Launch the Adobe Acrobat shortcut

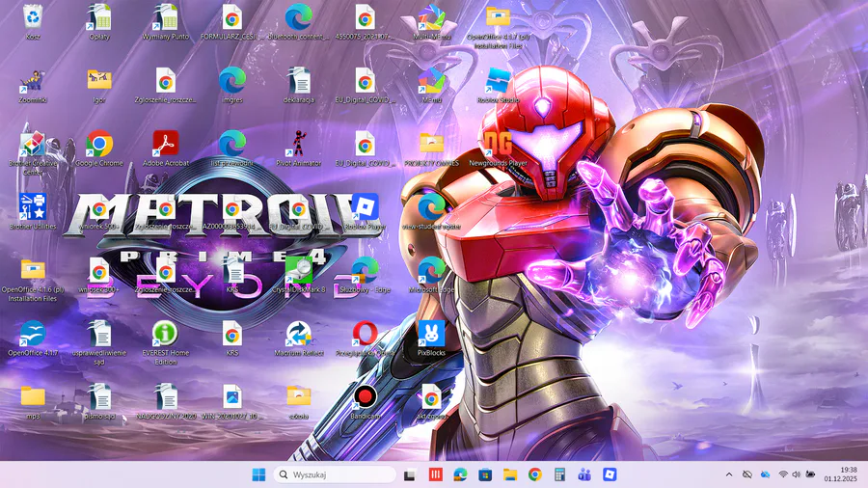(166, 144)
